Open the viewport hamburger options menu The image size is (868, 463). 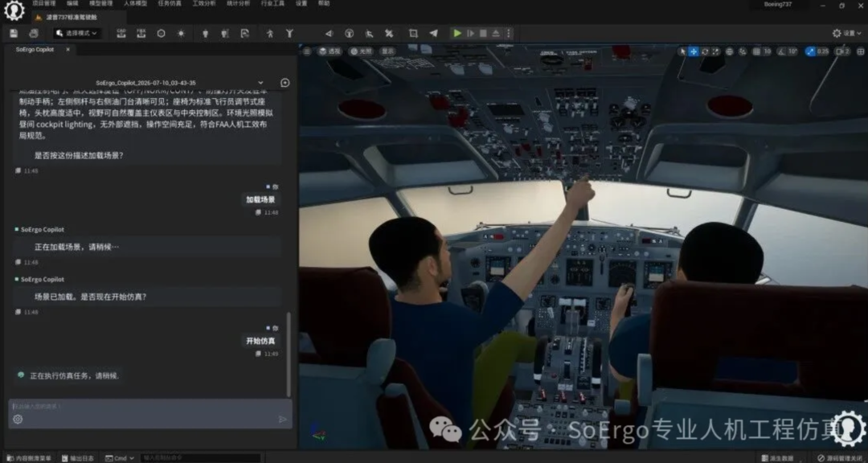click(307, 51)
